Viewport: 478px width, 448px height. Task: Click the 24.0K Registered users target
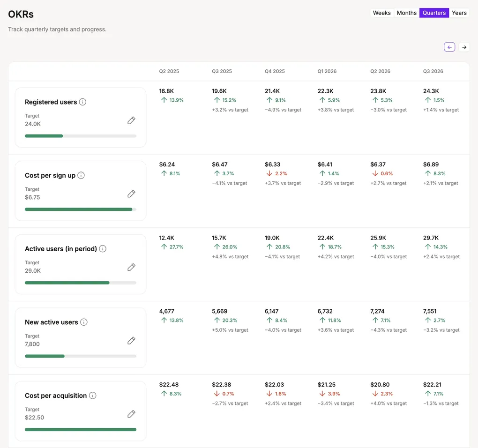(33, 124)
